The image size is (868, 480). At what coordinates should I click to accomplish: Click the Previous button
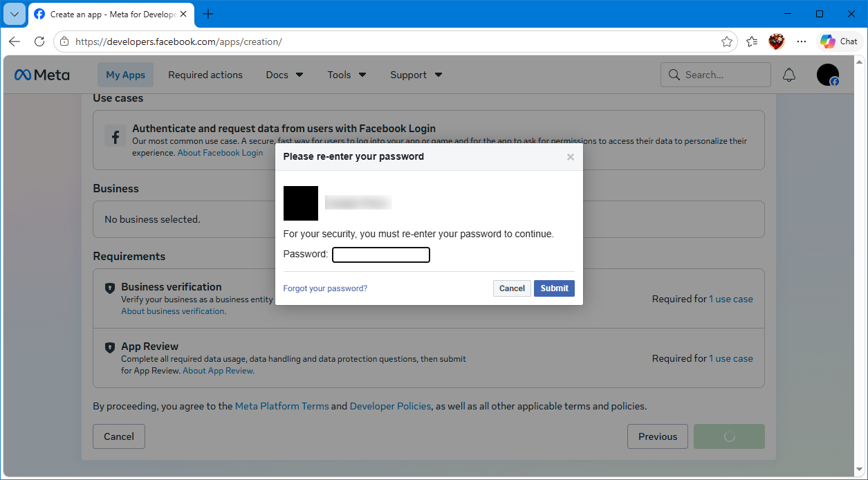pyautogui.click(x=658, y=436)
